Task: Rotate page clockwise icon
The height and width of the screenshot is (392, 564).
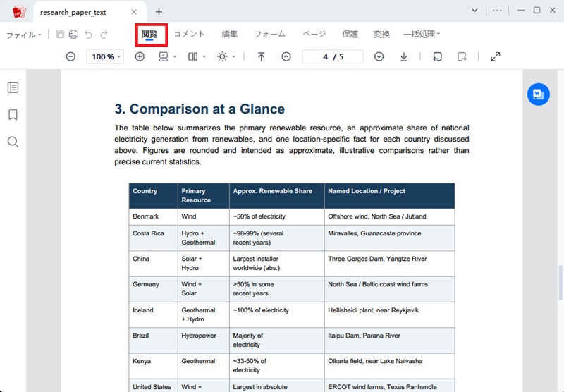Action: (462, 56)
